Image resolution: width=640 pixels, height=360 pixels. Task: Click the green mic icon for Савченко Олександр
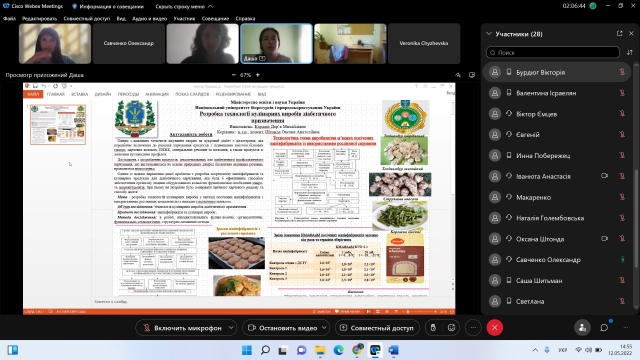(622, 260)
